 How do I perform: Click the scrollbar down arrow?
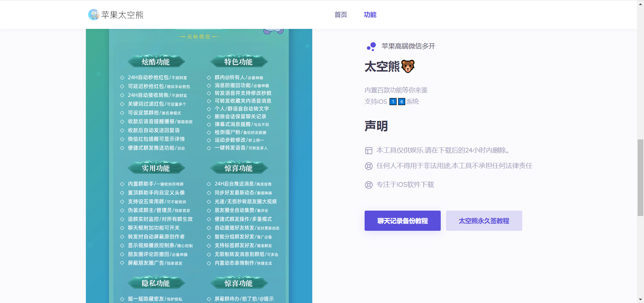click(x=640, y=300)
